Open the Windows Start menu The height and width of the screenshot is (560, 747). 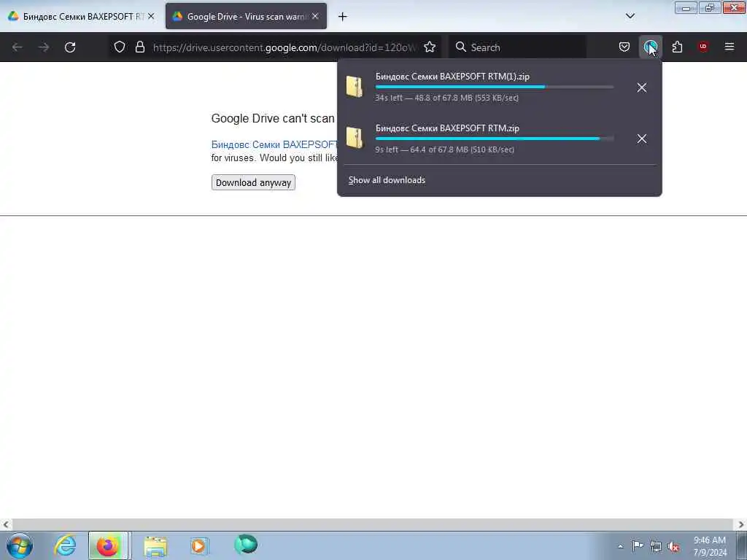tap(20, 545)
